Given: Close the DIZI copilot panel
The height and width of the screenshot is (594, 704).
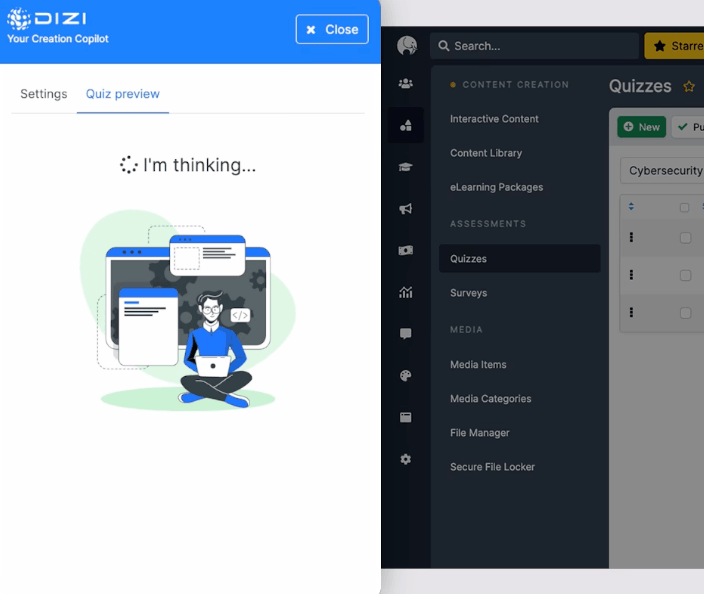Looking at the screenshot, I should (332, 30).
